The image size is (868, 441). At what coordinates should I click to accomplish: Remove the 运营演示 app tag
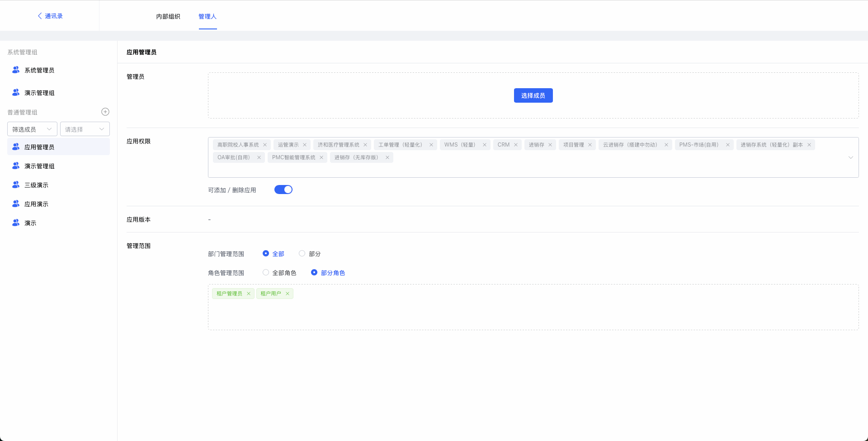point(305,145)
